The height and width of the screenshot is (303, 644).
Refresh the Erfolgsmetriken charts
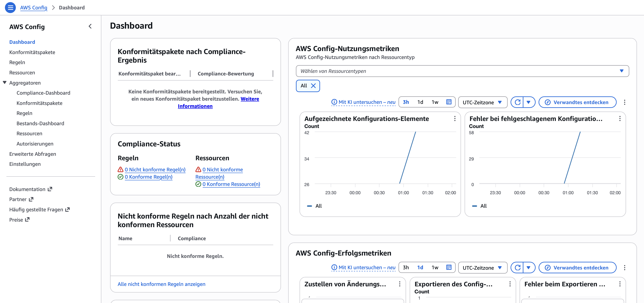pos(517,268)
